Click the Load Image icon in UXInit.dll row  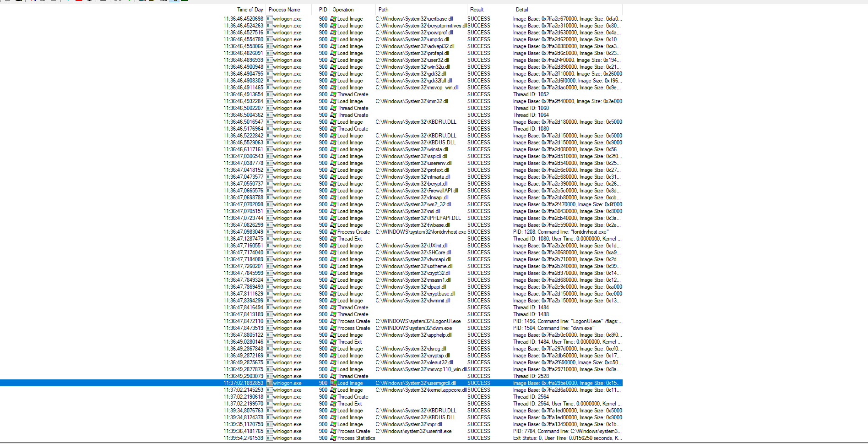pyautogui.click(x=333, y=246)
